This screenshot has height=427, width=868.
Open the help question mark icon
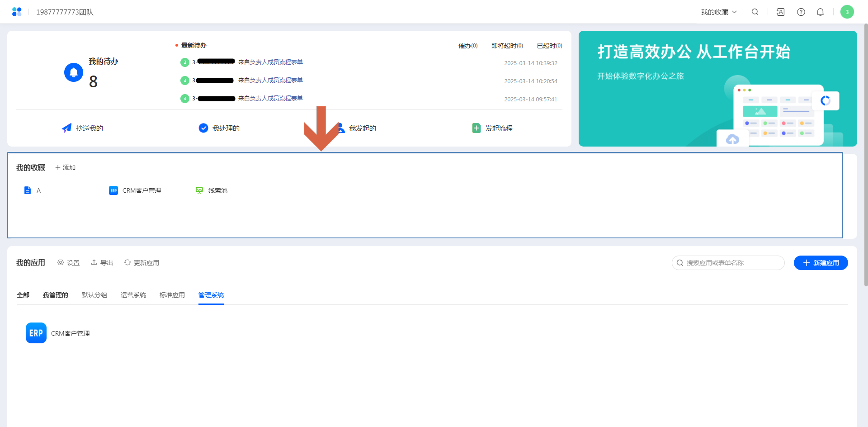[x=801, y=12]
